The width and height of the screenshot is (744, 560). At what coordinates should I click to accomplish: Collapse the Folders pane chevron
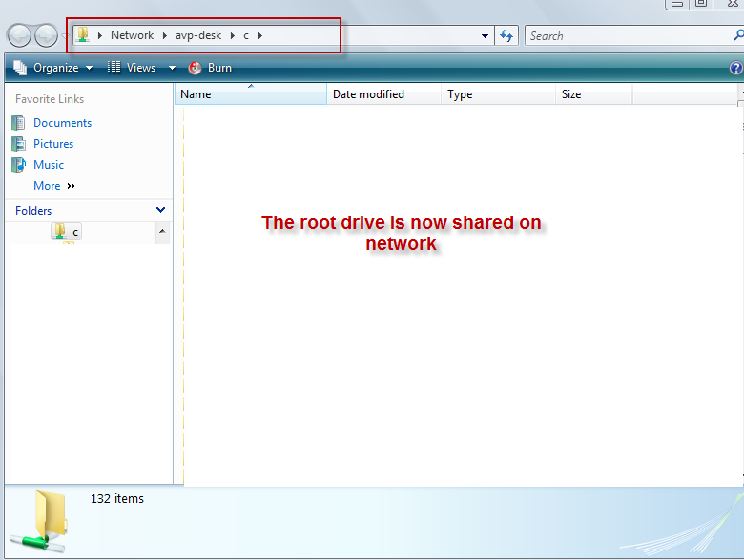(x=160, y=210)
